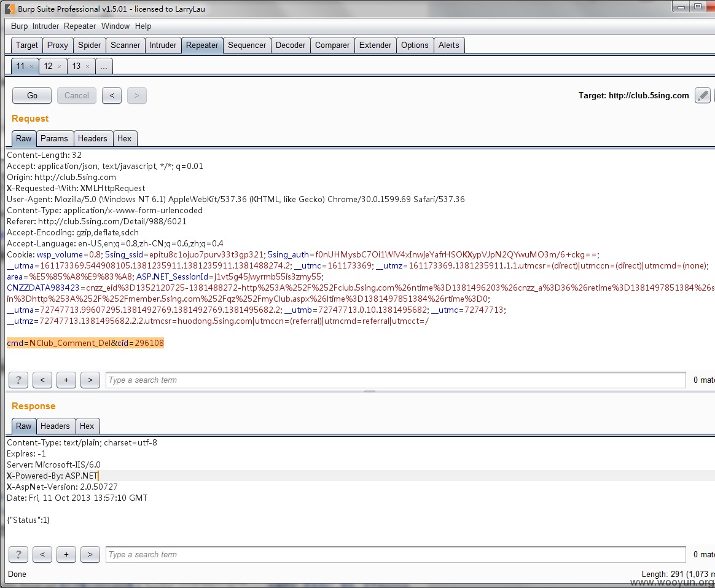Open the response search help button
Viewport: 715px width, 588px height.
[x=18, y=555]
